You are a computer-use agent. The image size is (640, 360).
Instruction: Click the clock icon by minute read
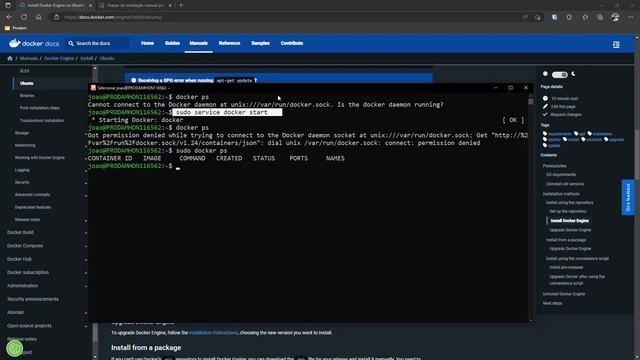pos(545,98)
